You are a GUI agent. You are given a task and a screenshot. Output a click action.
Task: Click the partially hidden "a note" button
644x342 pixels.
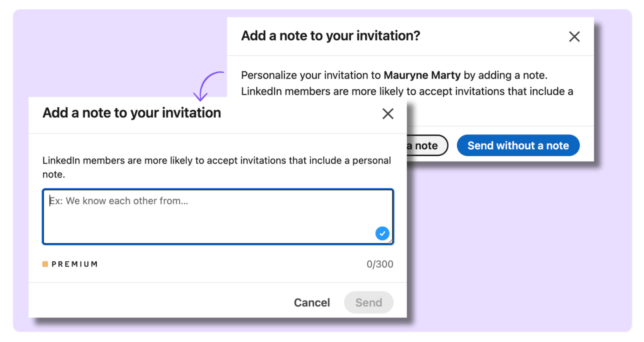(x=427, y=145)
